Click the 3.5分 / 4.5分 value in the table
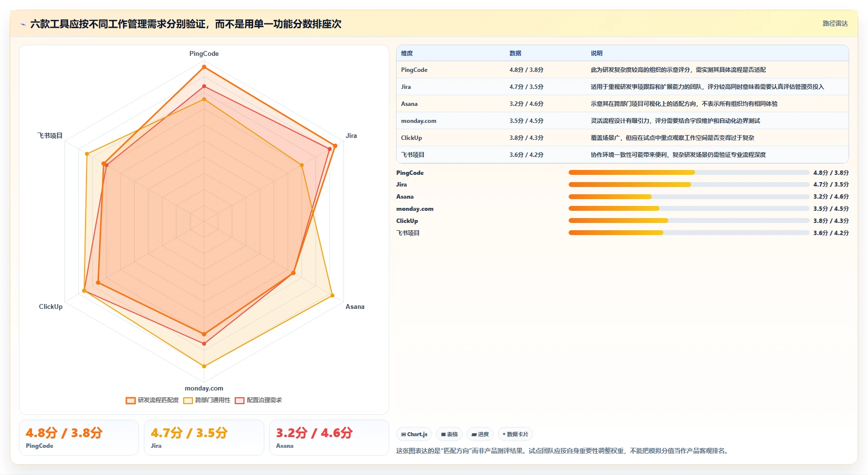 [x=526, y=121]
